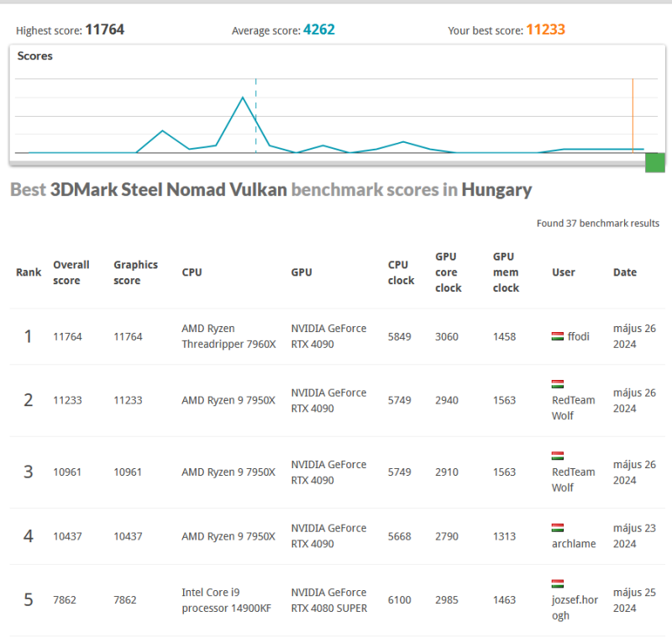The width and height of the screenshot is (672, 638).
Task: Click the green square below the chart
Action: (655, 162)
